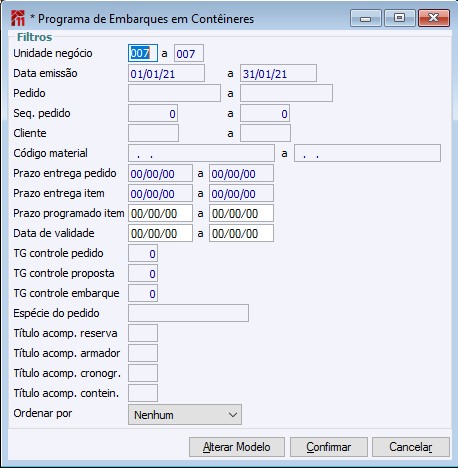Focus the TG controle embarque field
The height and width of the screenshot is (468, 458).
pyautogui.click(x=143, y=293)
